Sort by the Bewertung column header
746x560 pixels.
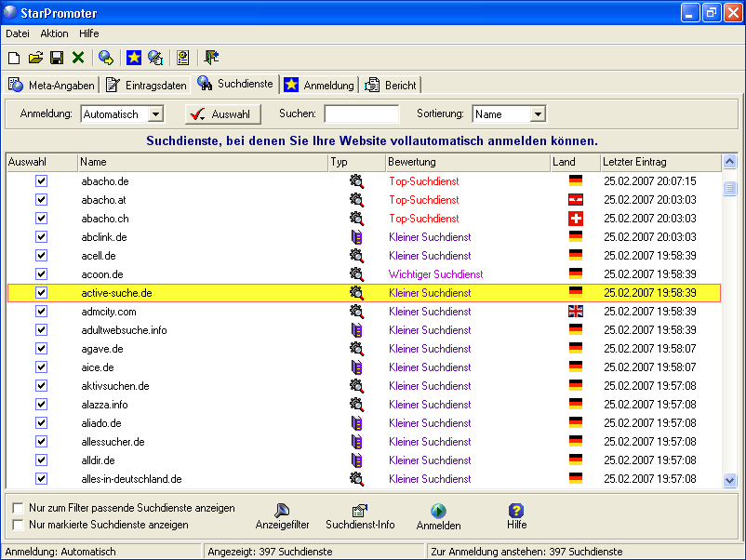click(468, 162)
